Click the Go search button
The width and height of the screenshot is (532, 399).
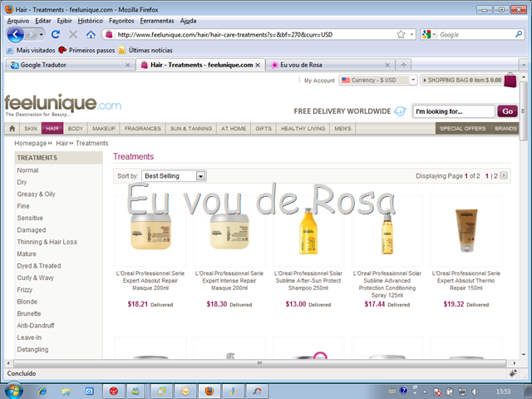point(507,111)
